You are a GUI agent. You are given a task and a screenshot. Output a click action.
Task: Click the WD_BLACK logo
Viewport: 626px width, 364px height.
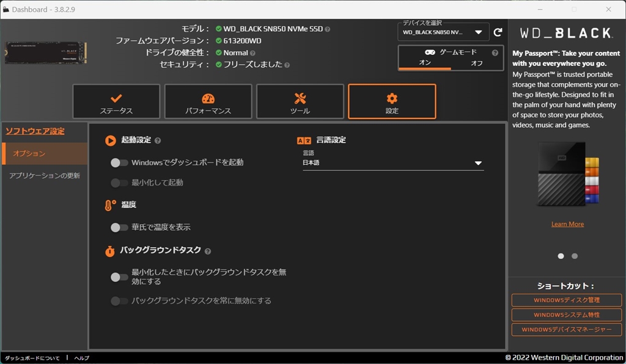pos(566,33)
